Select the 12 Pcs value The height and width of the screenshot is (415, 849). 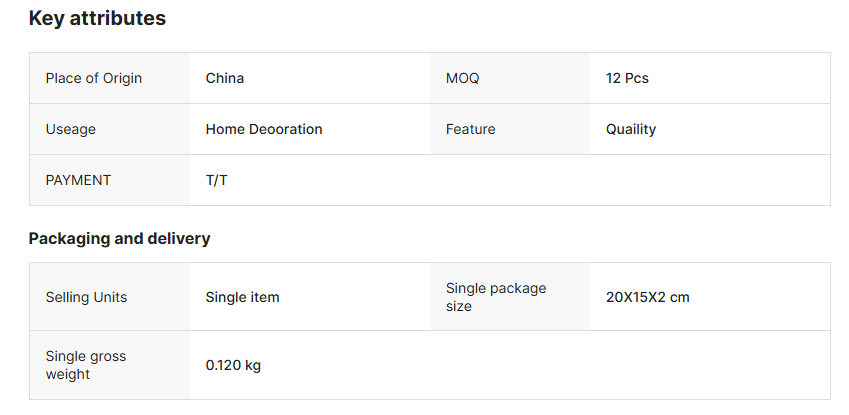pos(627,78)
